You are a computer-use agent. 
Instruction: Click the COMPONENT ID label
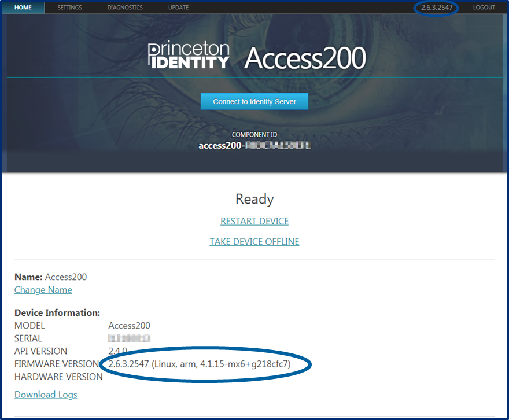[x=254, y=135]
